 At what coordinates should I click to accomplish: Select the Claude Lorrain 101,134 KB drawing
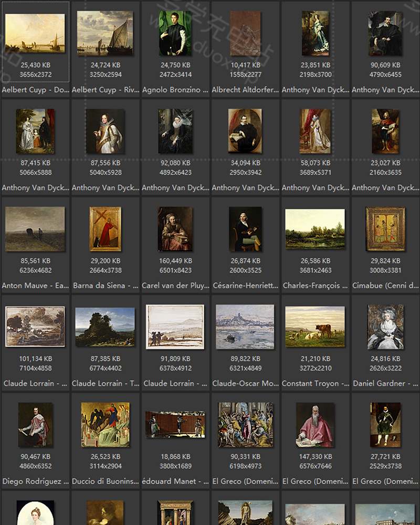35,327
